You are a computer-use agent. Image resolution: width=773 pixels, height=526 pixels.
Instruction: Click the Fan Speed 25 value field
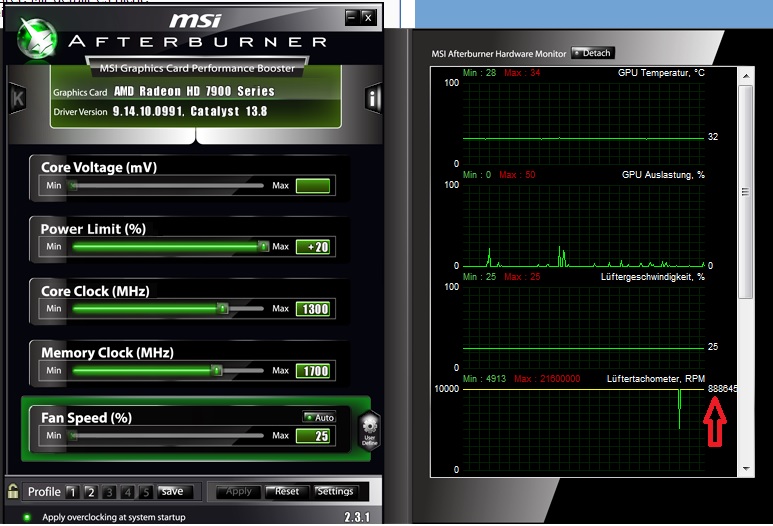313,436
